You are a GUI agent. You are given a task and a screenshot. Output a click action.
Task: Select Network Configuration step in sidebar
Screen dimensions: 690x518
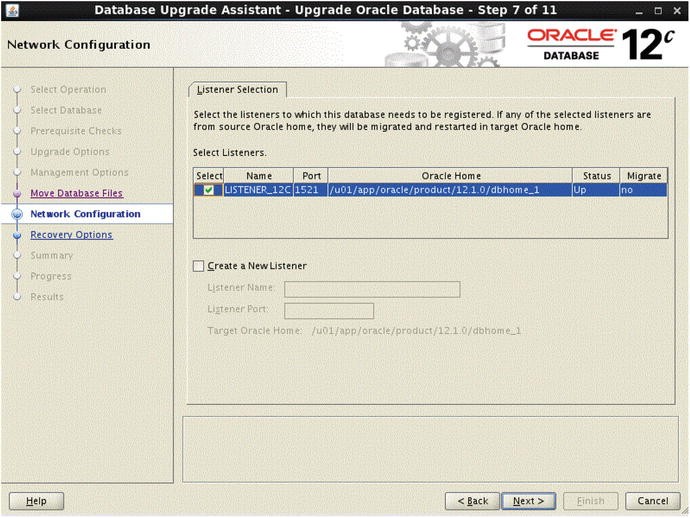pos(85,214)
